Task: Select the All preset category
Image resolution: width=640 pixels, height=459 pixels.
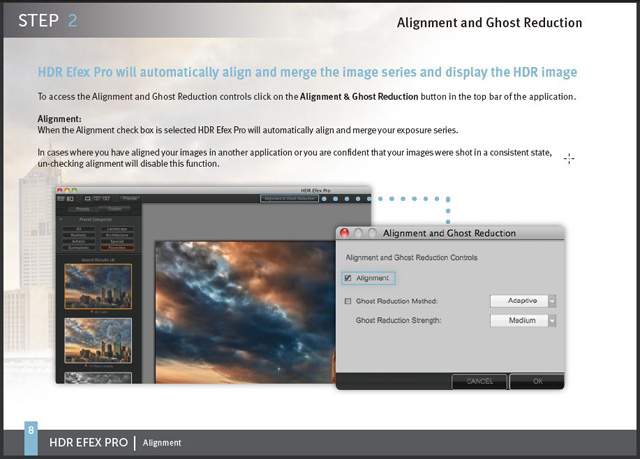Action: [79, 229]
